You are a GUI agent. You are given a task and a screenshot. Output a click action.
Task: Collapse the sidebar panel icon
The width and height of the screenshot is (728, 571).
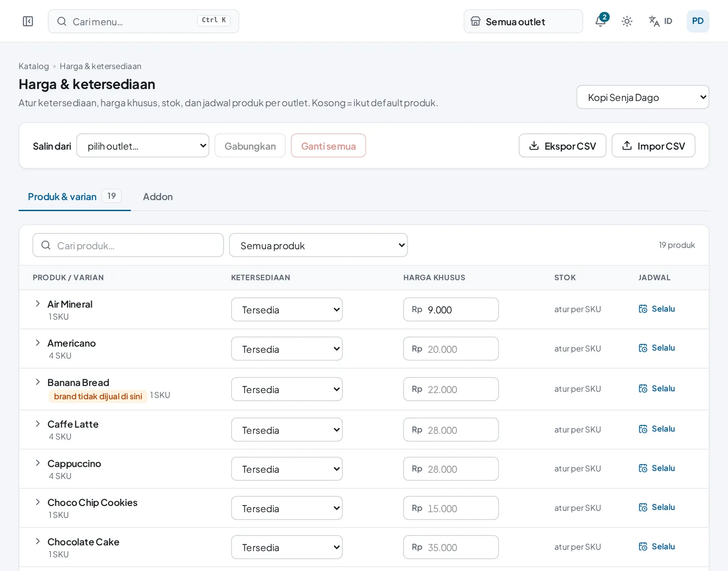click(x=28, y=21)
